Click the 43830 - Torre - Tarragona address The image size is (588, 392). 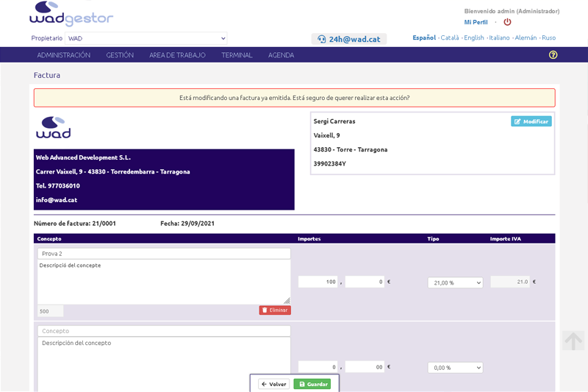[351, 149]
